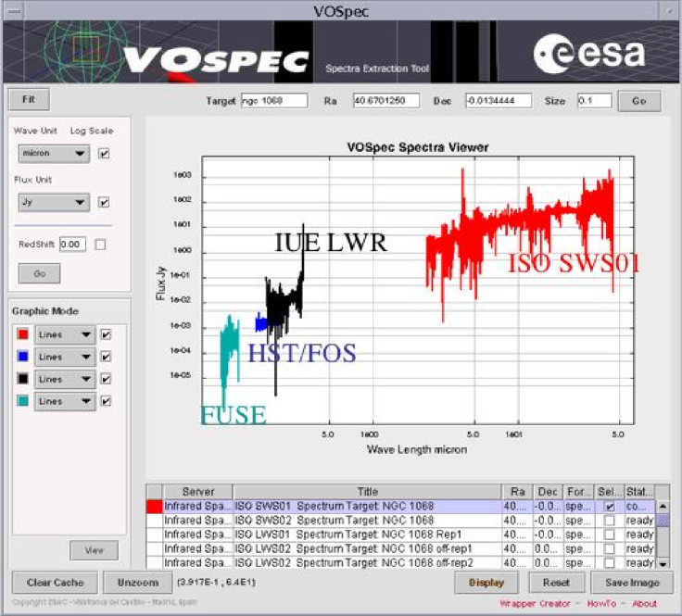
Task: Toggle the RedShift checkbox
Action: click(x=100, y=245)
